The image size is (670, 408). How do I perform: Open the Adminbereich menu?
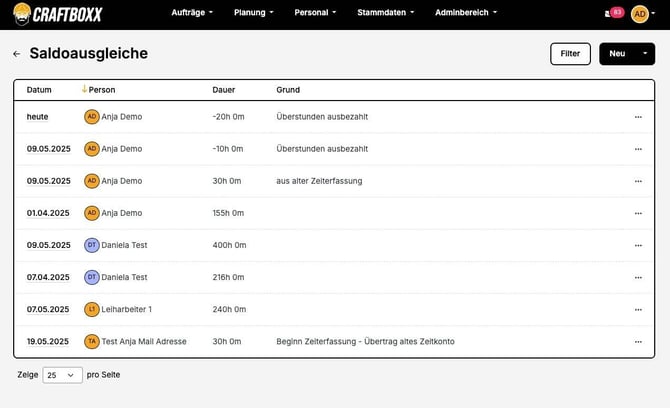click(x=467, y=13)
